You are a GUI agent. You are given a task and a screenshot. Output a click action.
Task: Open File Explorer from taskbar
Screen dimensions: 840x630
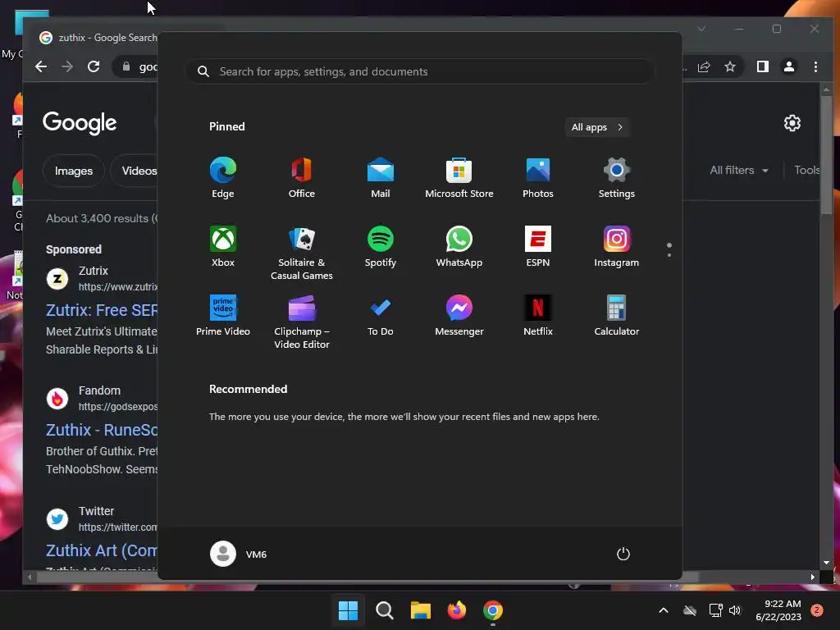pyautogui.click(x=421, y=610)
